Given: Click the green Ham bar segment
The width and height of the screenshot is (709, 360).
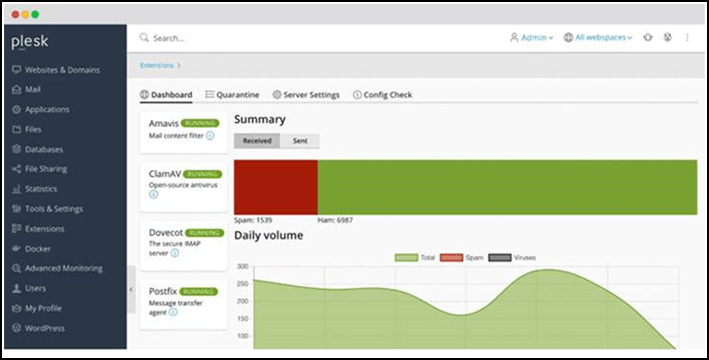Looking at the screenshot, I should point(507,187).
